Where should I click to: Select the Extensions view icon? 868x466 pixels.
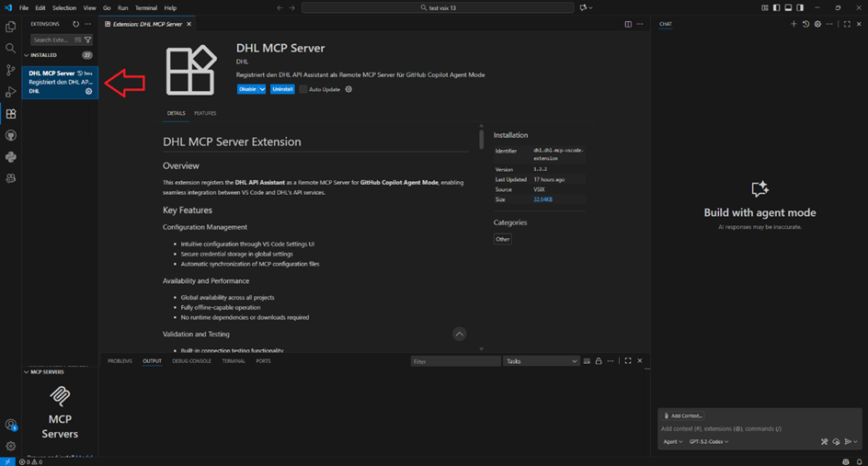pos(10,113)
